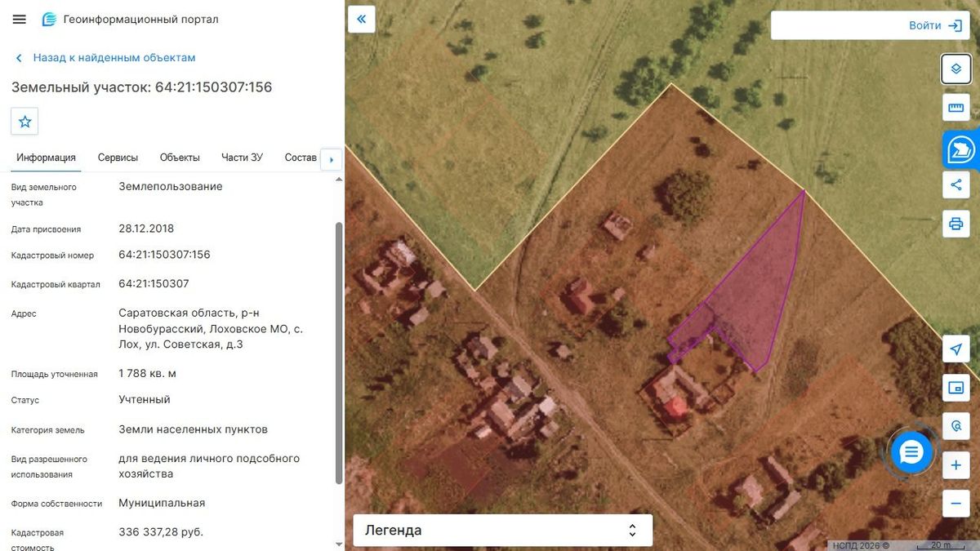Viewport: 980px width, 551px height.
Task: Click the cadastral cost 336 337,28 руб.
Action: coord(161,532)
